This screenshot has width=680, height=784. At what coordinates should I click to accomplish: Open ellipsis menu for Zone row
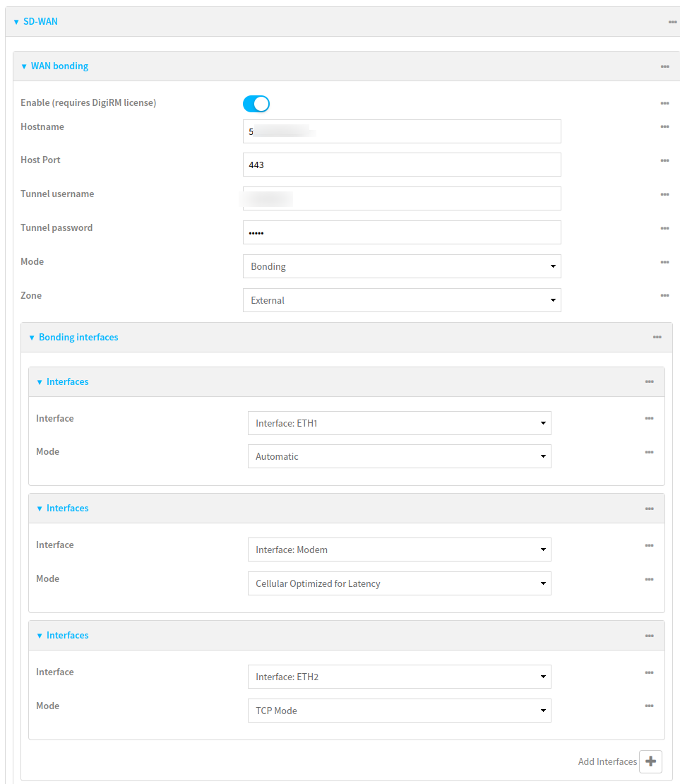point(664,295)
